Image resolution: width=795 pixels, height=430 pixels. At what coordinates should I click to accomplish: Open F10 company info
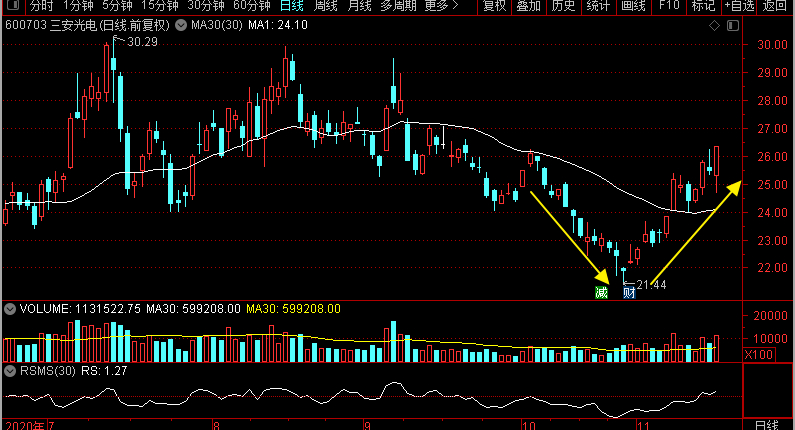click(669, 6)
